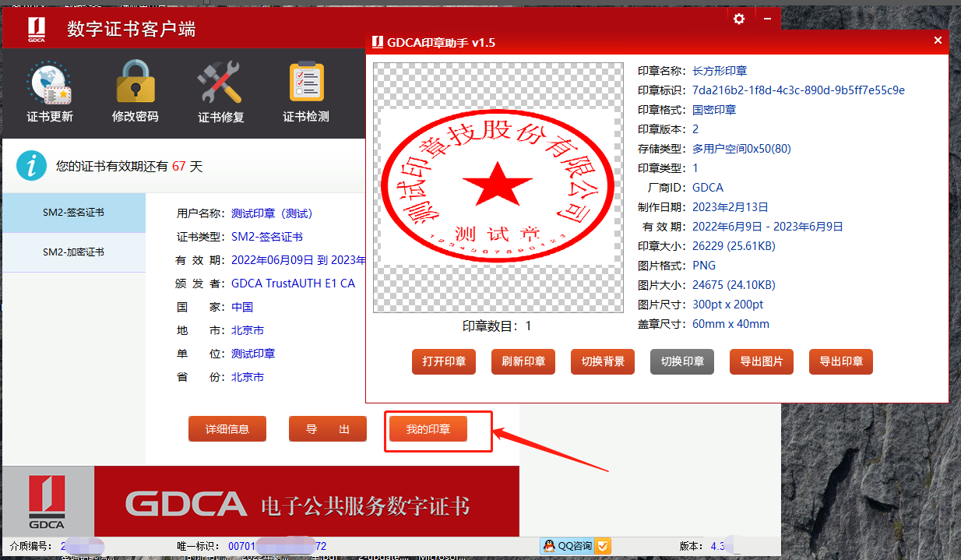Click the seal ID value 7da216b2-1f8d-4c3c-890d-9b5ff7e55c9e
This screenshot has width=961, height=560.
(798, 90)
